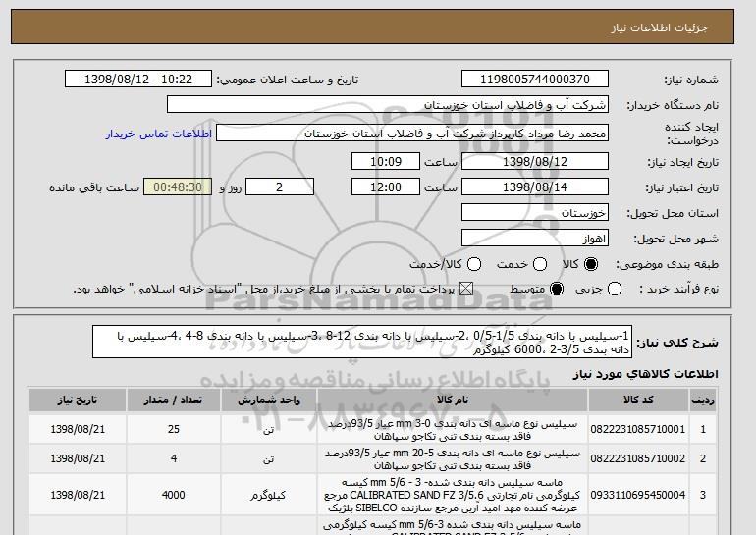Click the شماره نیاز field 1198005744000370
Image resolution: width=756 pixels, height=535 pixels.
click(x=535, y=80)
